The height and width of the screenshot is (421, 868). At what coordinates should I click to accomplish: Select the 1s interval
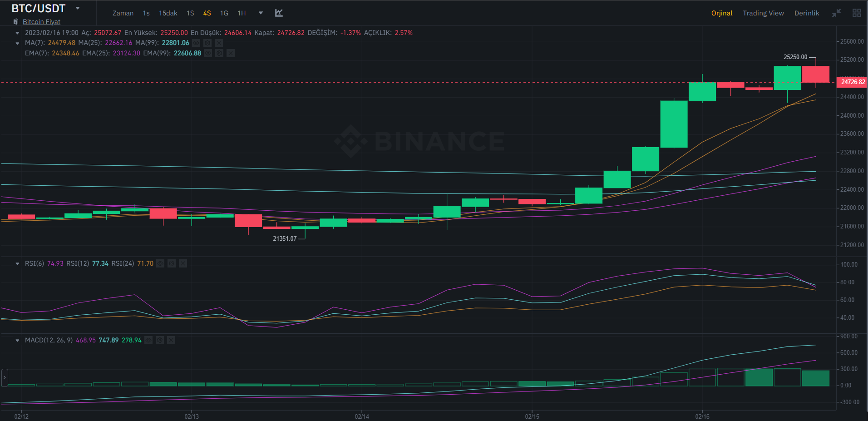146,13
